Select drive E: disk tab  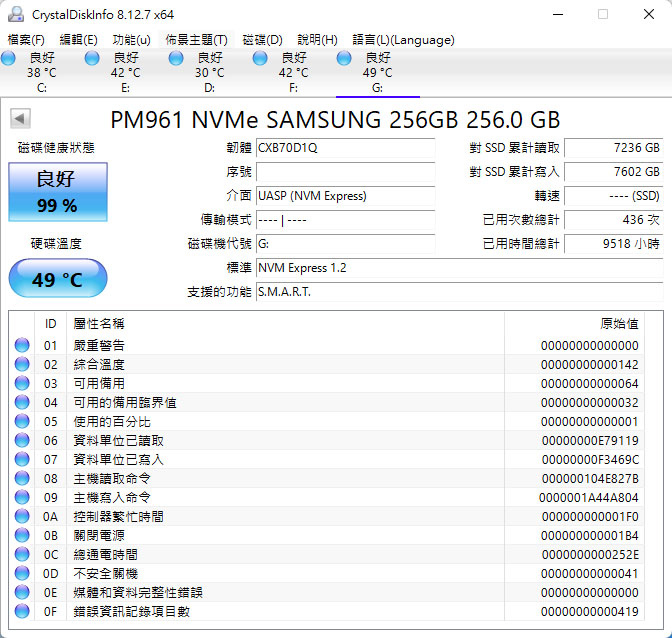125,73
